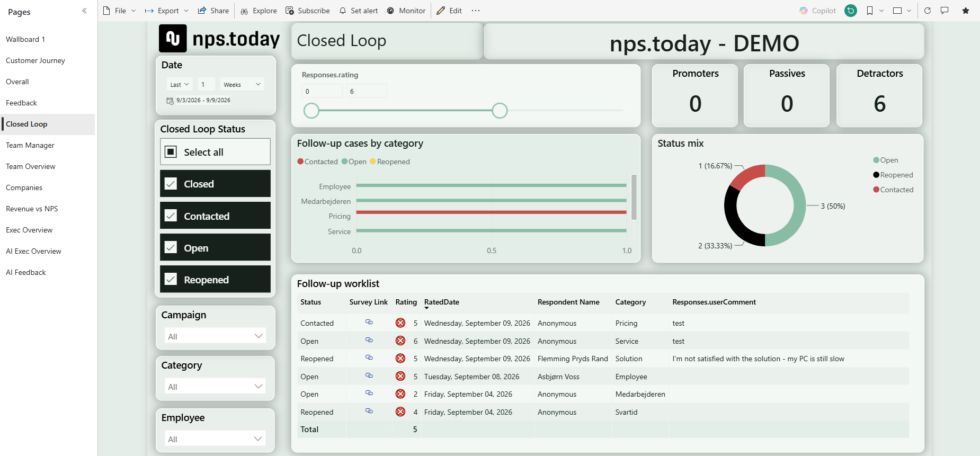The width and height of the screenshot is (980, 456).
Task: Click red detractor icon in Pricing row
Action: click(x=400, y=323)
